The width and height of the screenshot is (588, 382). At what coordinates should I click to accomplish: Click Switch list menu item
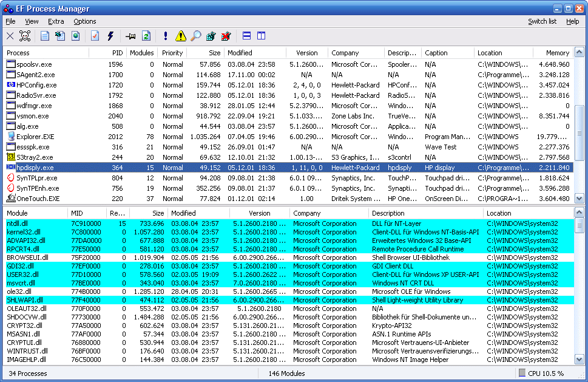542,21
